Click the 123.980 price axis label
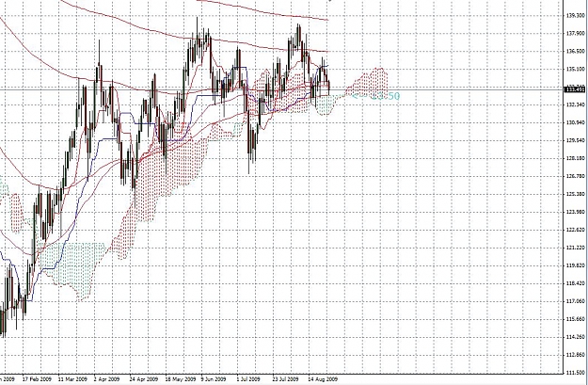The width and height of the screenshot is (588, 385). pos(576,212)
